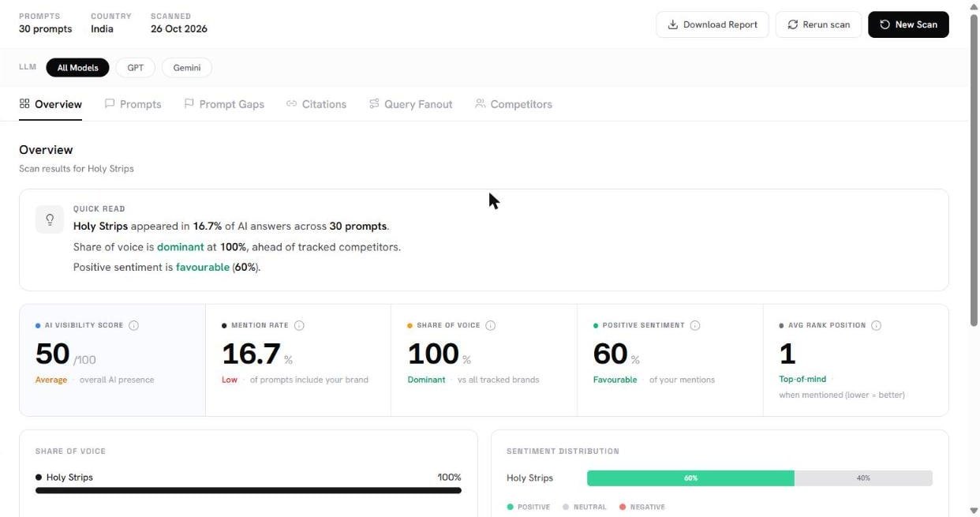Open the Query Fanout tab
980x517 pixels.
coord(411,104)
